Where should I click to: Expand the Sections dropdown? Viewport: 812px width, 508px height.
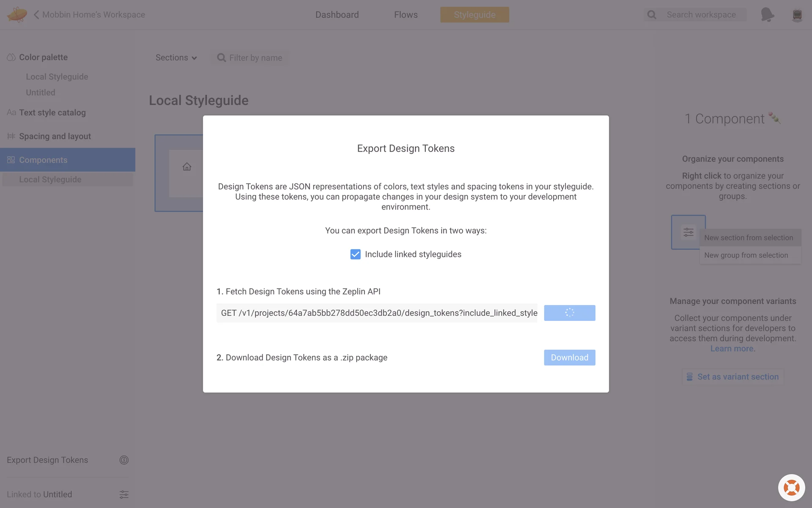(x=176, y=58)
